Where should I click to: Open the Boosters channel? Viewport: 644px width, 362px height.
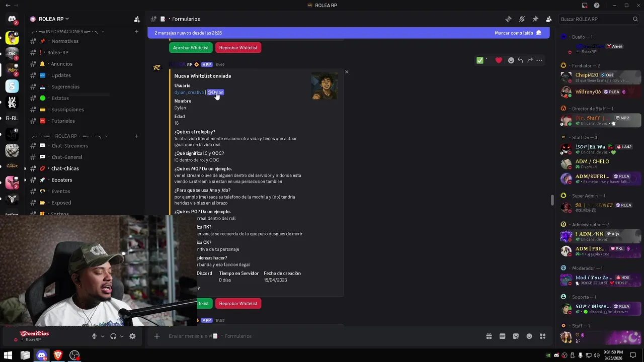click(x=62, y=180)
